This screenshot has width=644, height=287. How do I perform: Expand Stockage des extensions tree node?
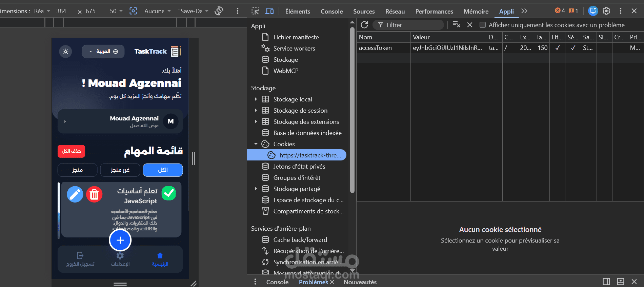click(x=256, y=122)
